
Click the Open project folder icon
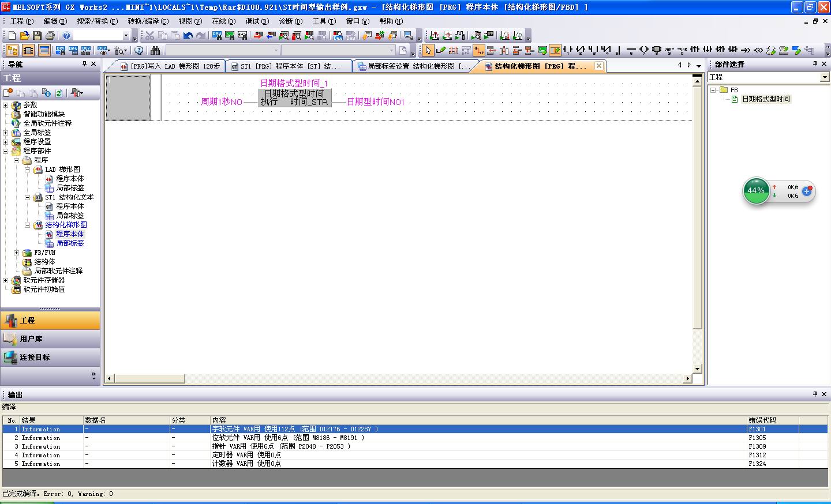pyautogui.click(x=25, y=36)
